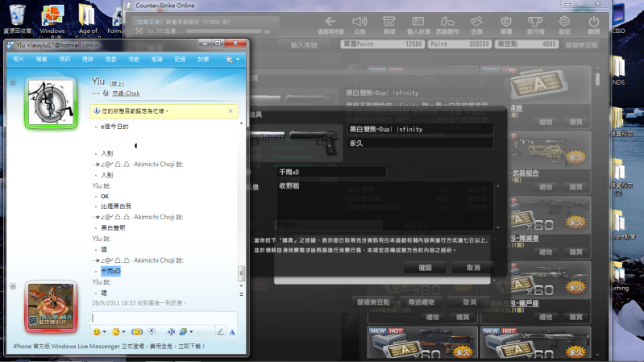The height and width of the screenshot is (362, 644).
Task: Open the 記錄 history menu
Action: pos(180,60)
